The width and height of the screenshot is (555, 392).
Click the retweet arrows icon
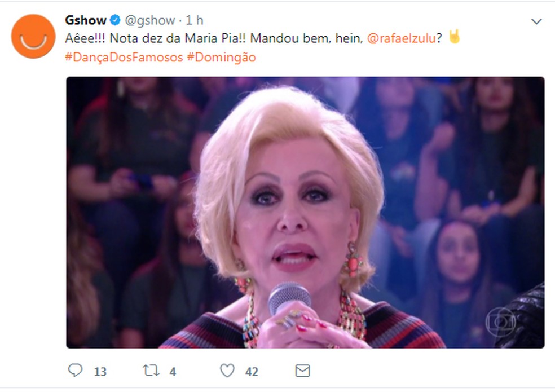(x=151, y=371)
